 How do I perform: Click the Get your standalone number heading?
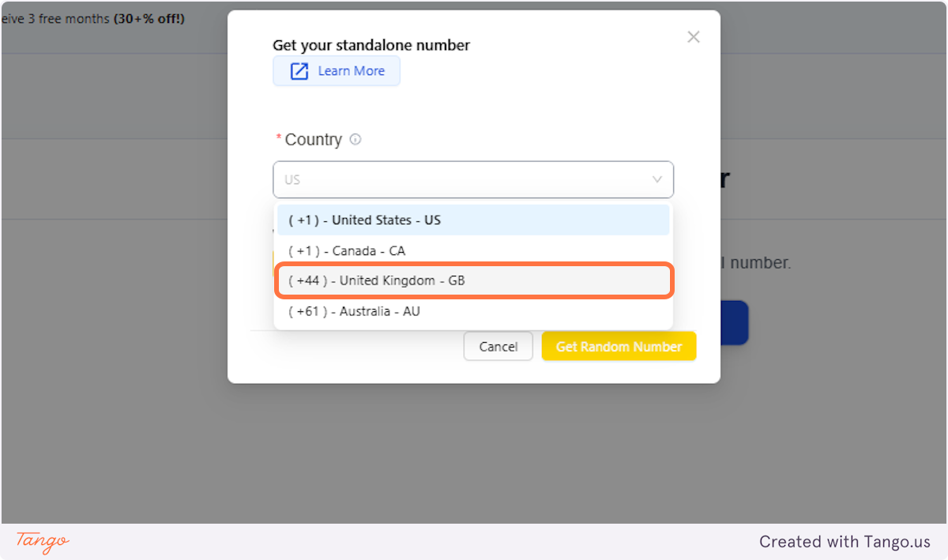click(x=371, y=45)
